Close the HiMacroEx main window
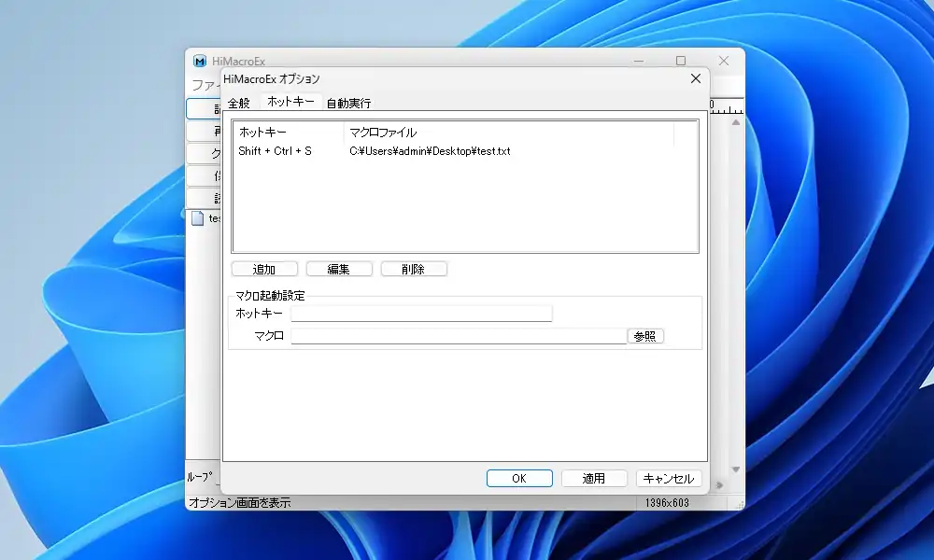 pyautogui.click(x=723, y=61)
